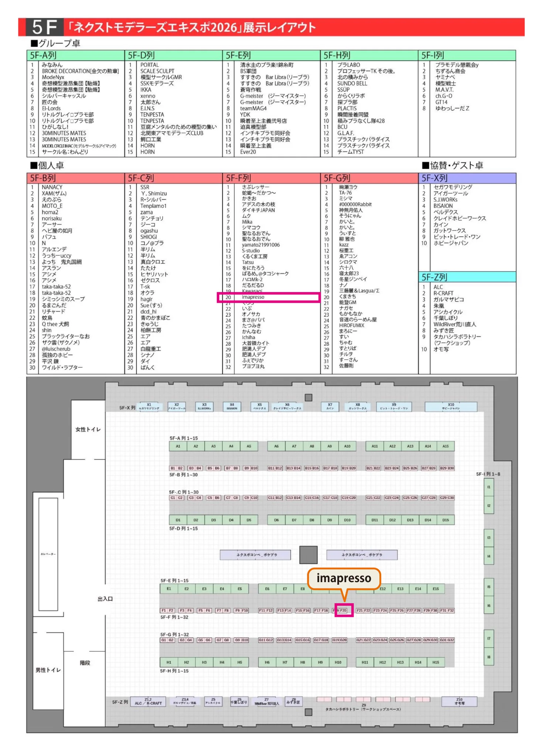Select 'みなみん' in the 5F-A列 list
The image size is (535, 756).
(x=52, y=65)
